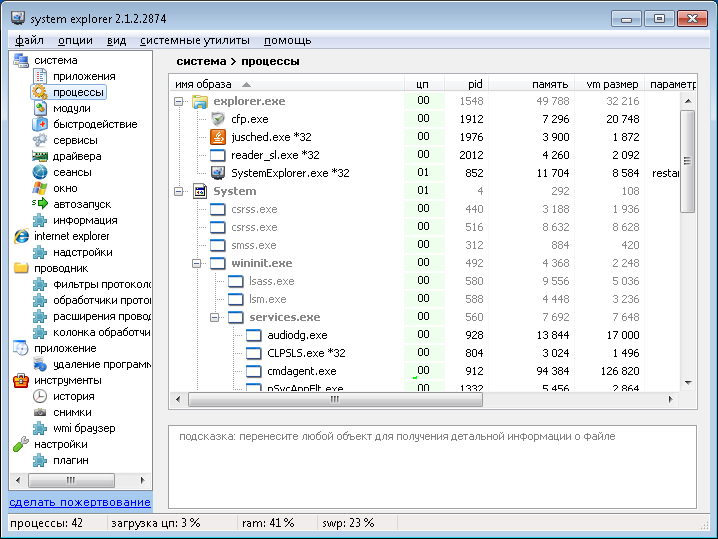The height and width of the screenshot is (539, 718).
Task: Select обработчики протокола in sidebar
Action: pos(102,300)
